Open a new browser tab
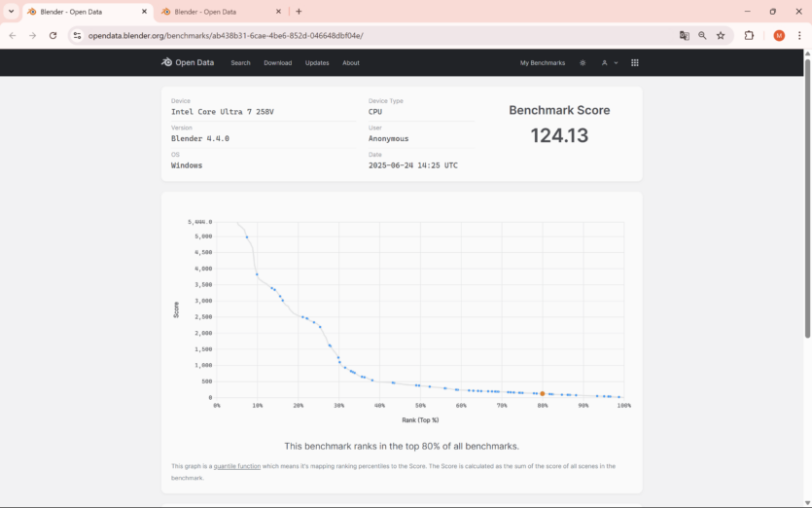 pyautogui.click(x=299, y=12)
